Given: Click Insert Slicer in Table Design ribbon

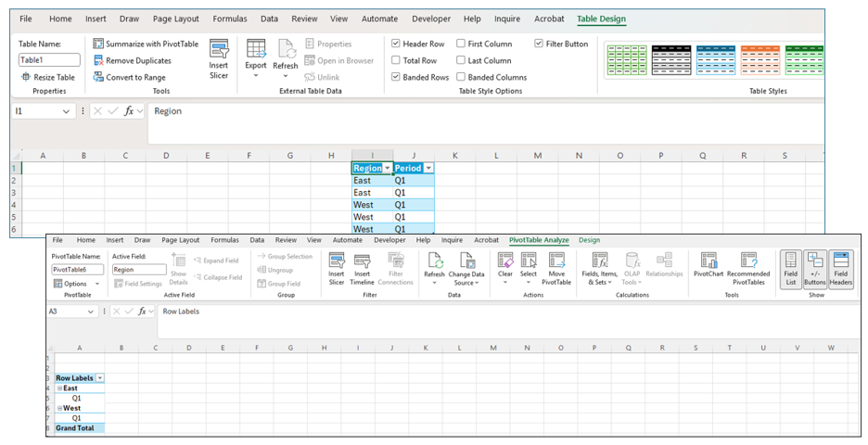Looking at the screenshot, I should point(219,59).
